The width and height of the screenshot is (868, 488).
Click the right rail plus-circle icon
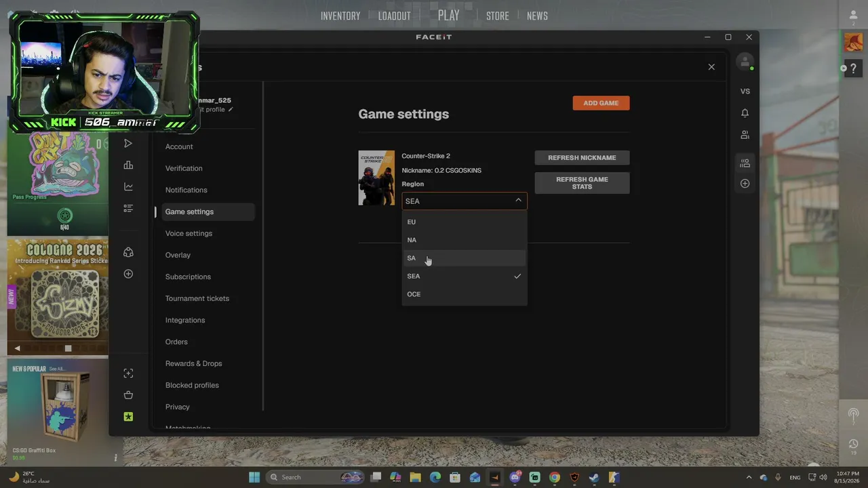click(745, 184)
